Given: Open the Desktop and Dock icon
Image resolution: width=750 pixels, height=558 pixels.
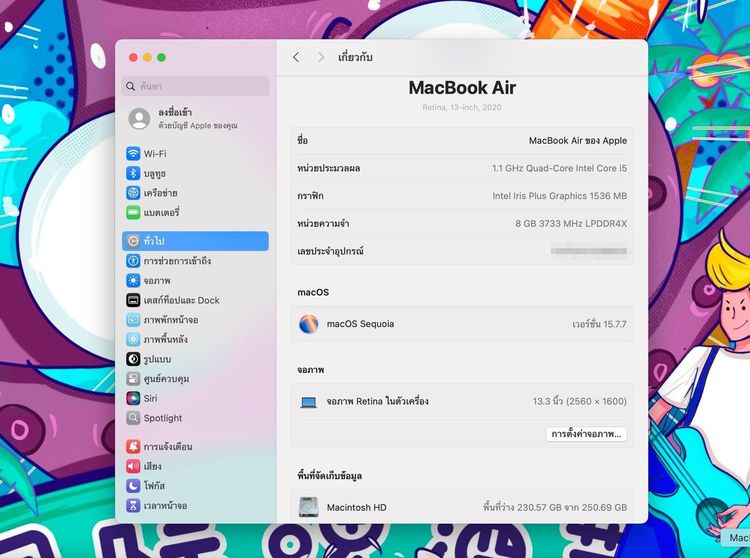Looking at the screenshot, I should pos(133,300).
